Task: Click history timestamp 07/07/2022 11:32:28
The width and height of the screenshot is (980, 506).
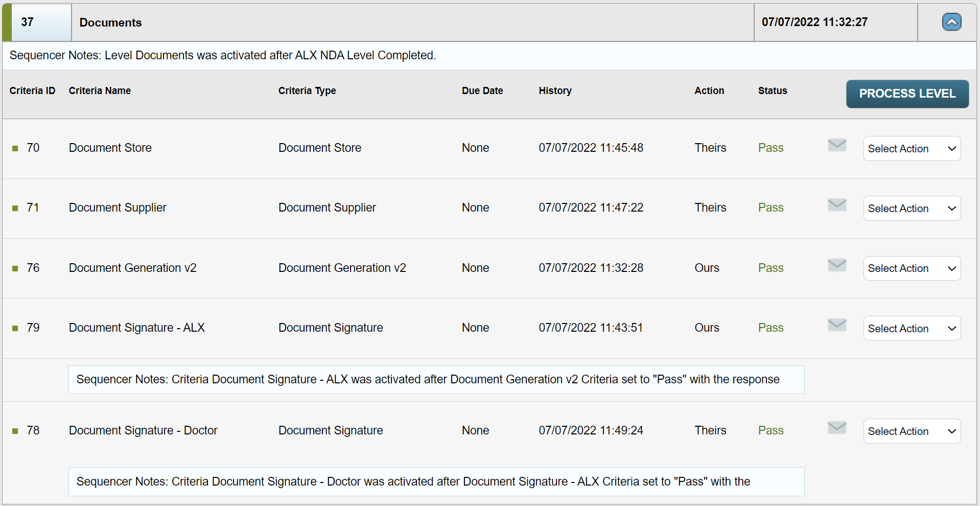Action: click(591, 268)
